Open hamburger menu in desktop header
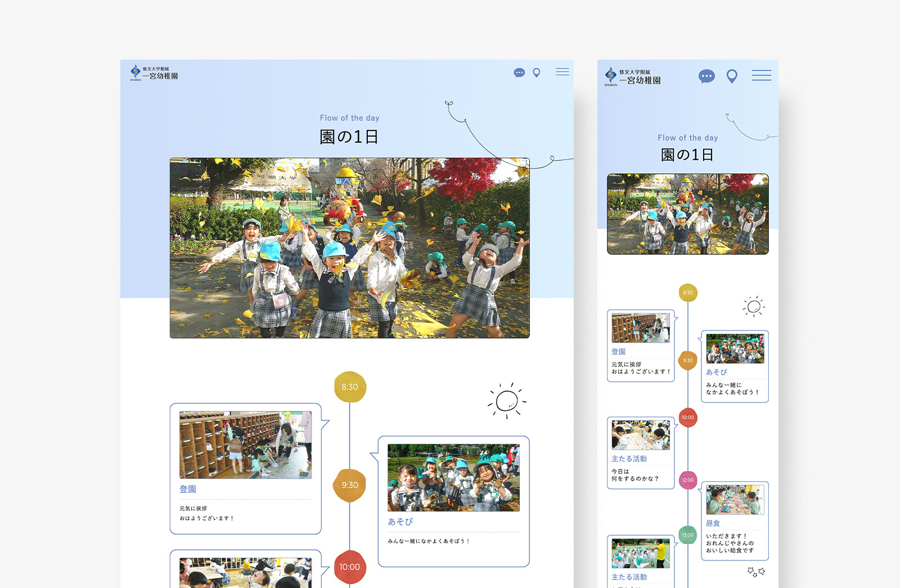The width and height of the screenshot is (900, 588). coord(562,72)
